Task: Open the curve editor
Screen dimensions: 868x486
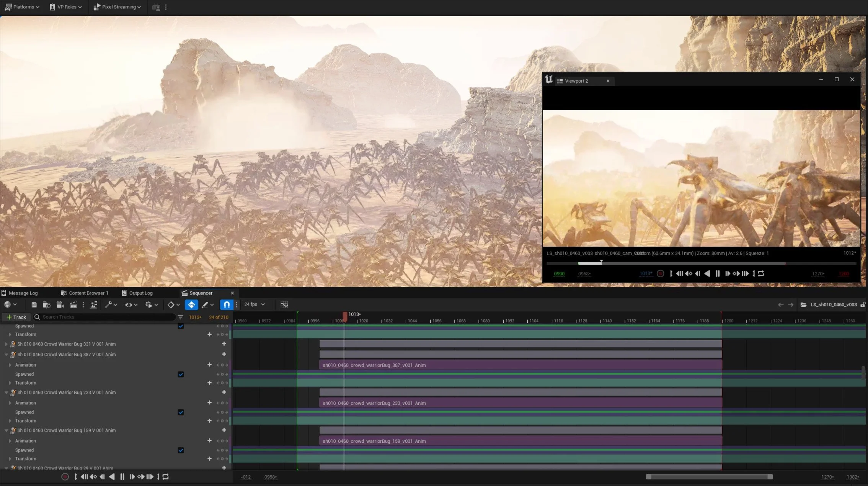Action: [284, 305]
